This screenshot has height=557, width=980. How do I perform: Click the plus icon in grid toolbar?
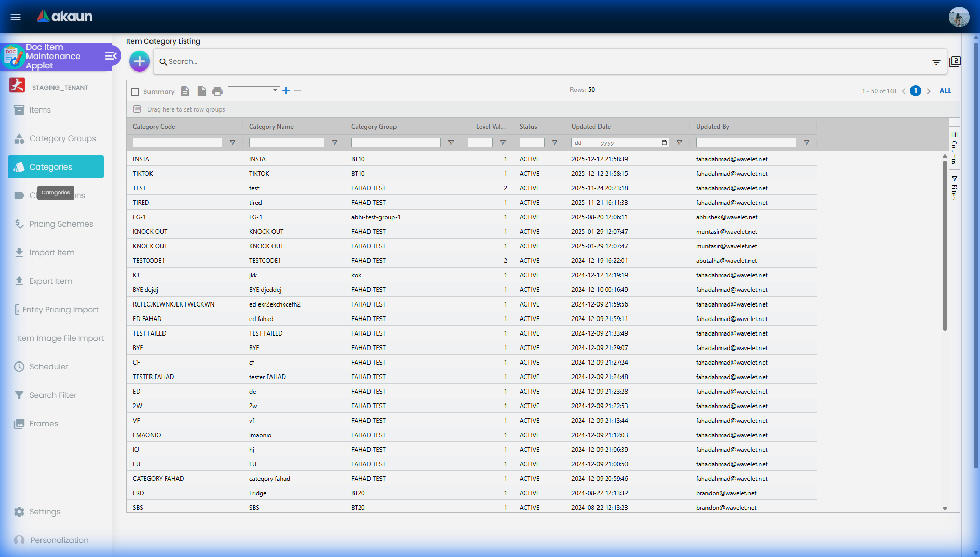(x=286, y=90)
